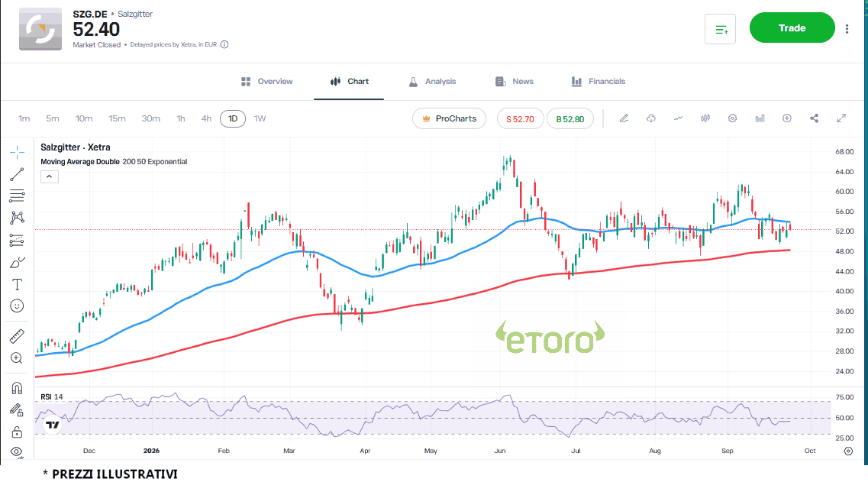868x482 pixels.
Task: Select the 1W timeframe
Action: pos(260,118)
